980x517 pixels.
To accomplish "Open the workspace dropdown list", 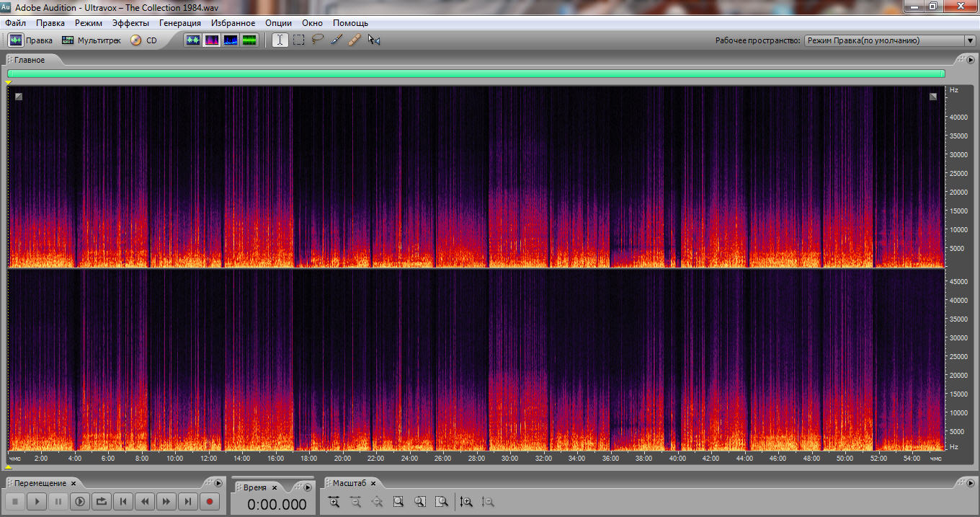I will [x=970, y=41].
